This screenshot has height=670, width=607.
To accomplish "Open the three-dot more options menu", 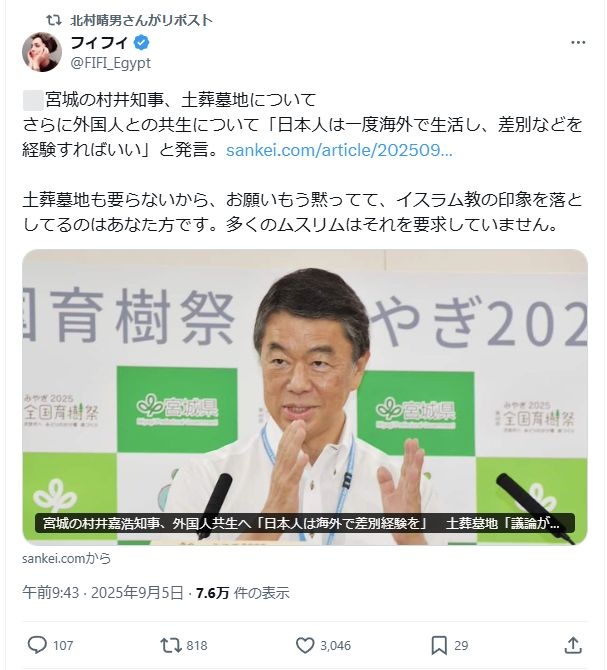I will coord(578,42).
